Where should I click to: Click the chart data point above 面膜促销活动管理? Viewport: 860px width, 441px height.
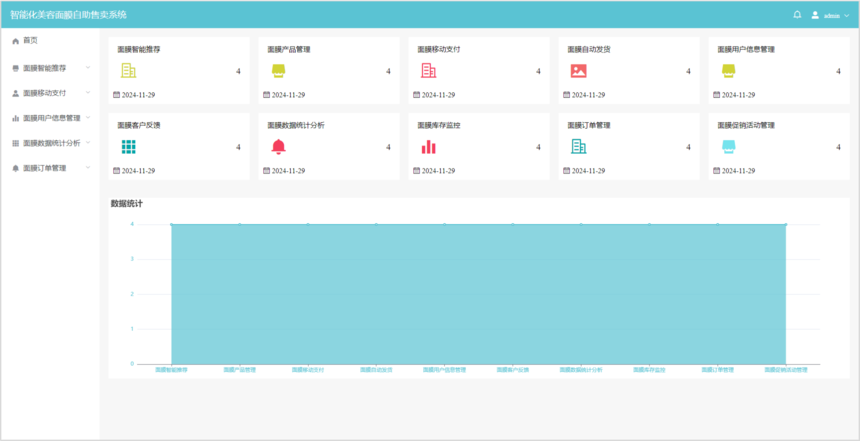tap(786, 224)
